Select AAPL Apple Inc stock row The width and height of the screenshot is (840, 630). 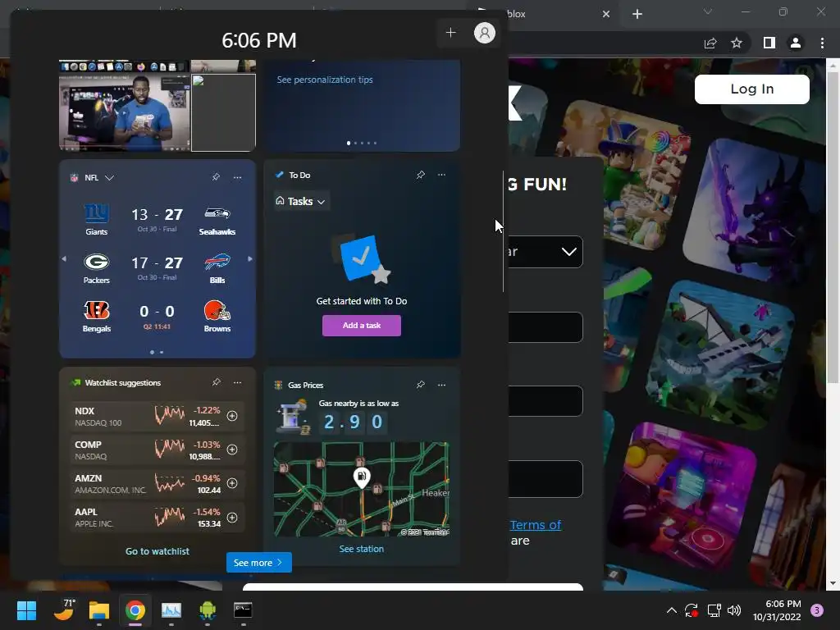pos(157,518)
